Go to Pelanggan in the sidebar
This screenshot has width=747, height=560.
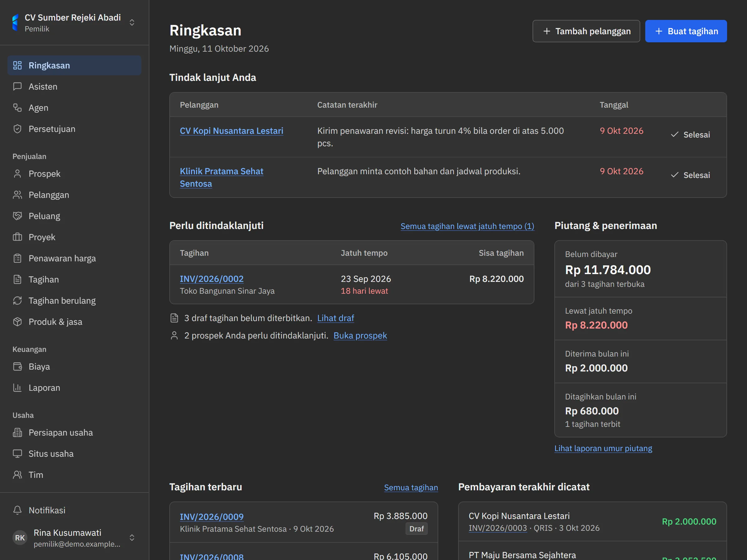74,195
